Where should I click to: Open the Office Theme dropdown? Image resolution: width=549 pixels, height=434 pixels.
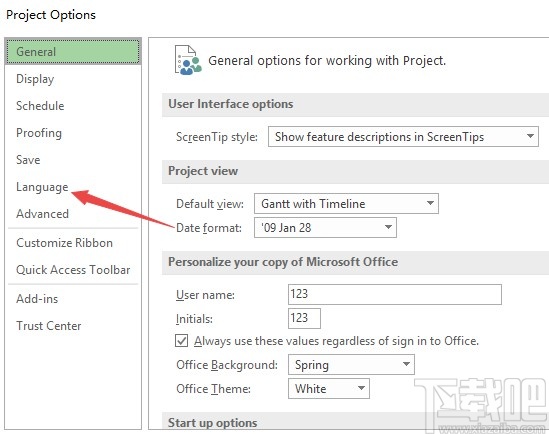click(x=329, y=388)
